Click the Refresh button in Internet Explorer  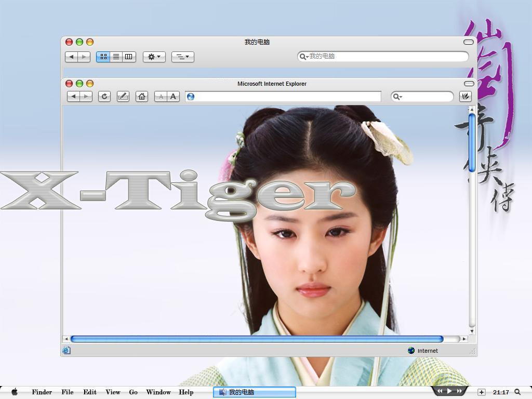point(104,97)
